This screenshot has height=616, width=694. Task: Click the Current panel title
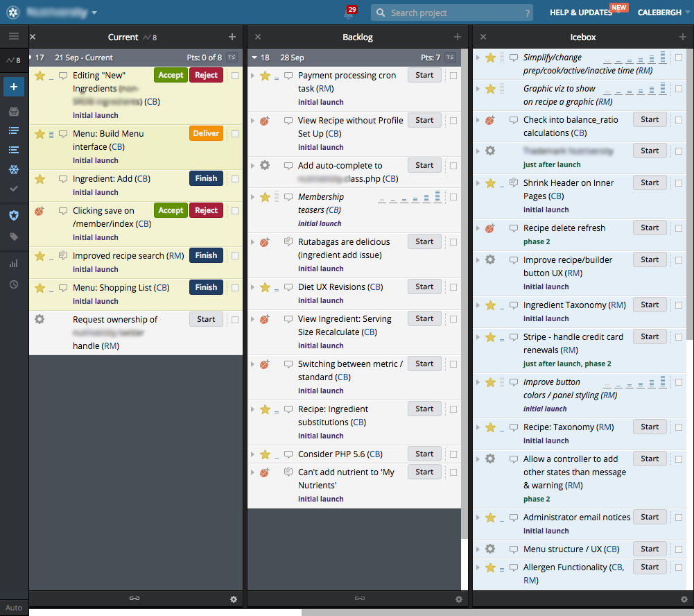[x=123, y=37]
